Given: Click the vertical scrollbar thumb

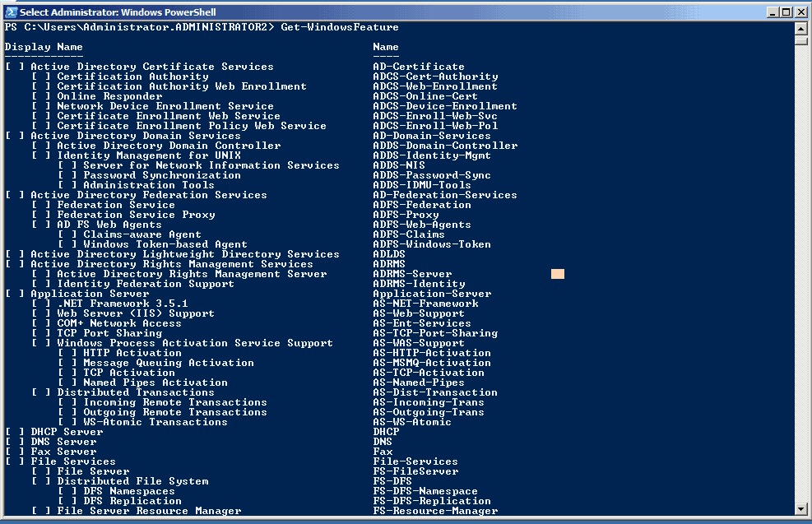Looking at the screenshot, I should coord(800,39).
